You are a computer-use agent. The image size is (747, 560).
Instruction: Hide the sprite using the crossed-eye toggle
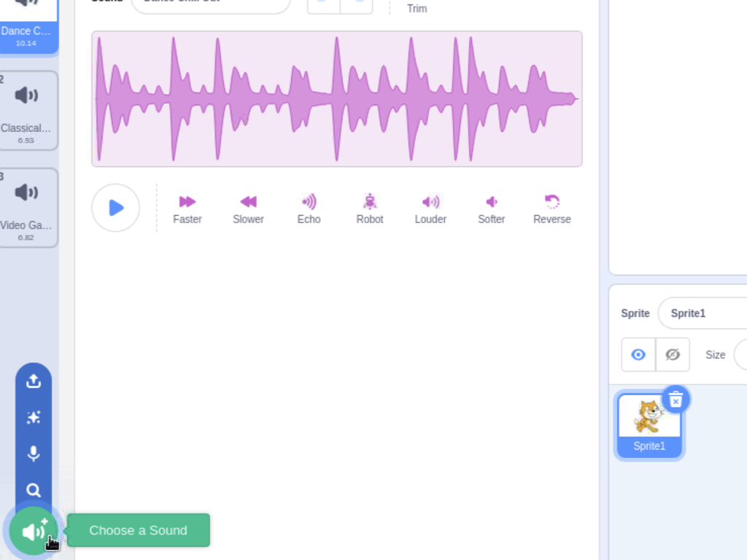673,355
